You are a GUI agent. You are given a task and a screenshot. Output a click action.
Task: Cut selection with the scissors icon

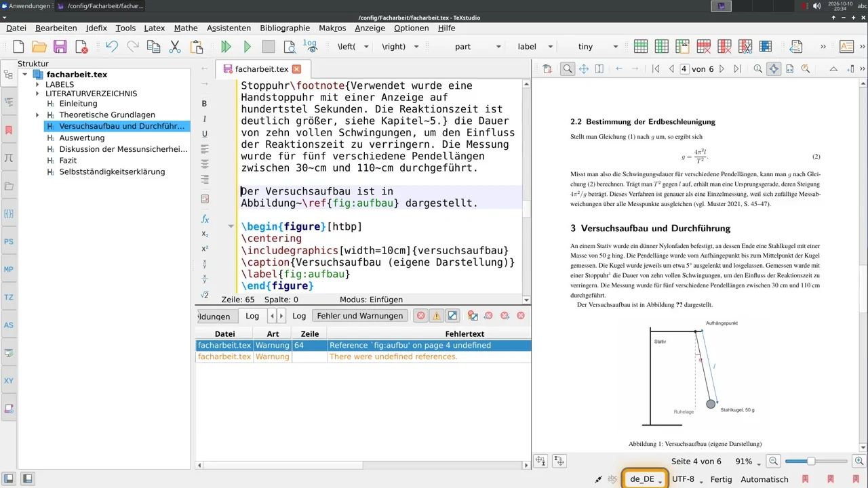175,47
